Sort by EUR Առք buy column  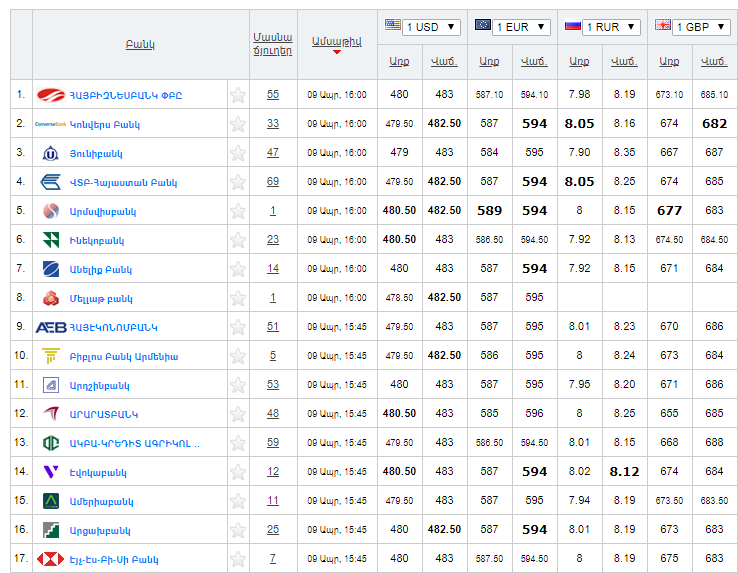[x=489, y=61]
